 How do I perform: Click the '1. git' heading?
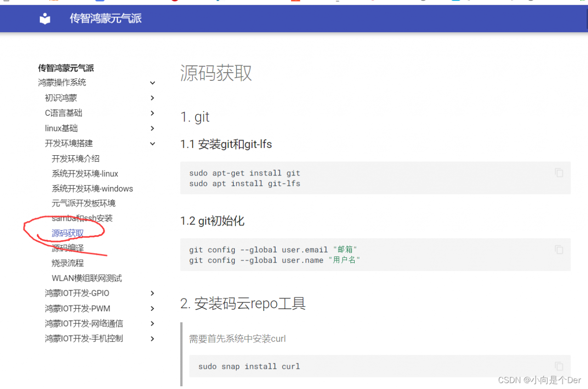click(195, 117)
